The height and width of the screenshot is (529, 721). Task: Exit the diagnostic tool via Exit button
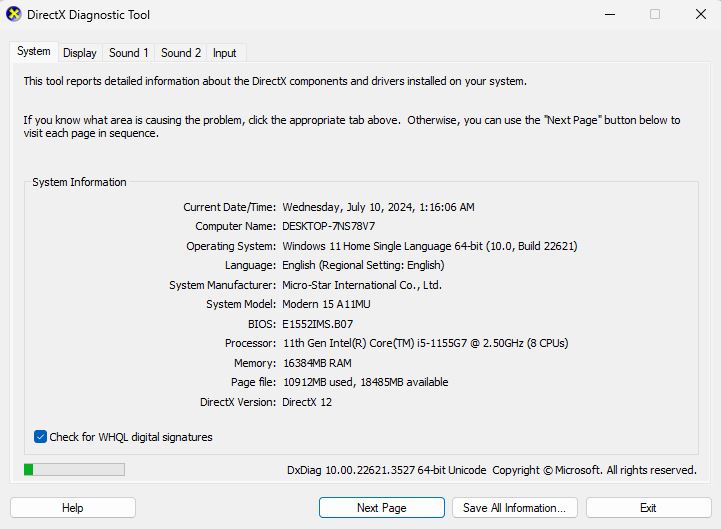(648, 508)
